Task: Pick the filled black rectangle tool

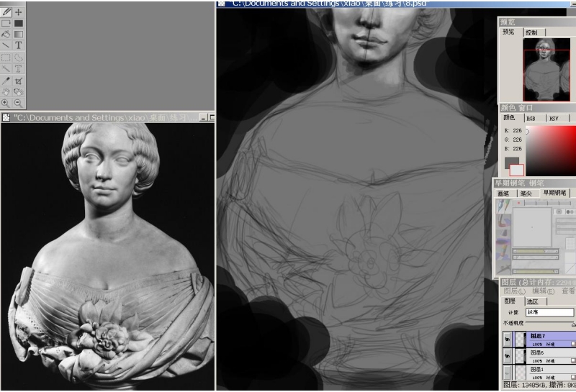Action: (x=19, y=24)
